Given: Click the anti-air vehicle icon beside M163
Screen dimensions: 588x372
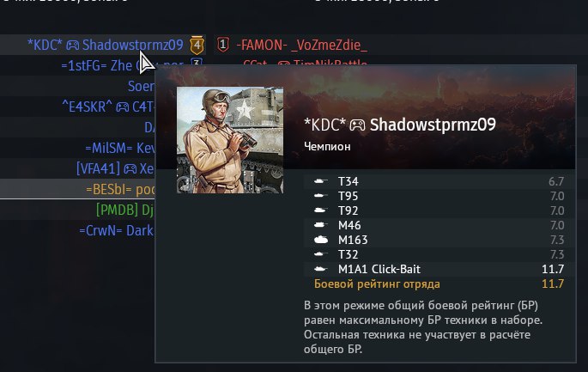Looking at the screenshot, I should (321, 240).
